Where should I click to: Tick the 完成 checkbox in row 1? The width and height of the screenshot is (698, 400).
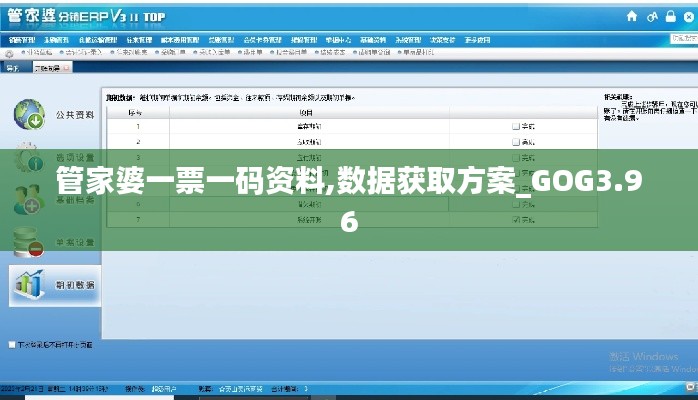(516, 126)
